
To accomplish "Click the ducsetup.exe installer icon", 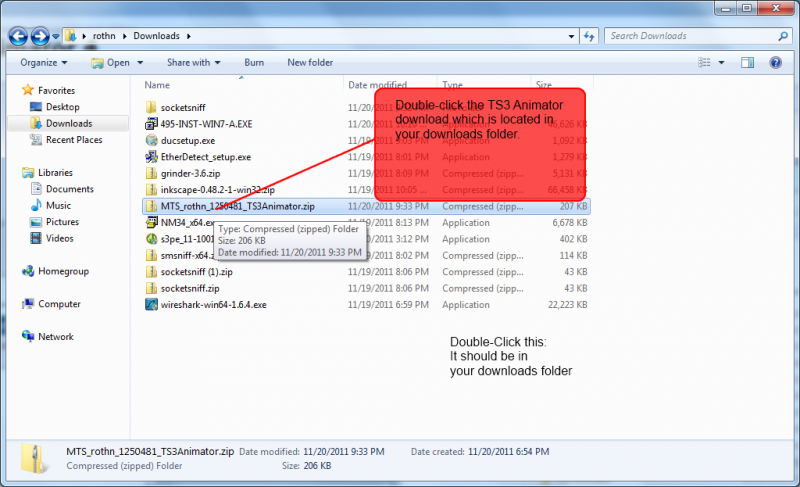I will pyautogui.click(x=151, y=140).
